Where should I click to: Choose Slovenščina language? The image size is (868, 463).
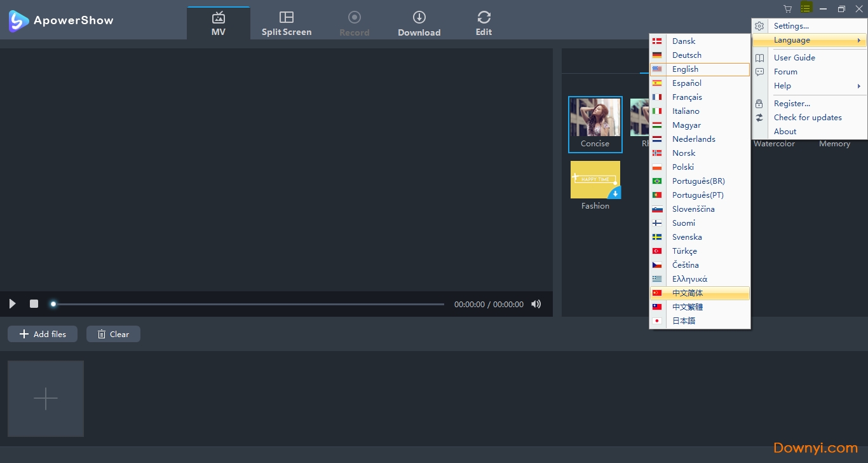pos(700,209)
